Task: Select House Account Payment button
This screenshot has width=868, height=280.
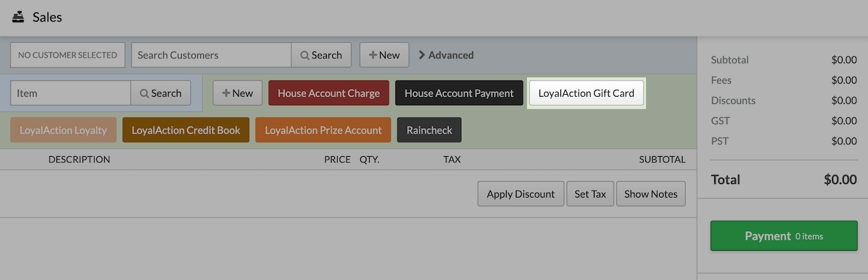Action: [459, 93]
